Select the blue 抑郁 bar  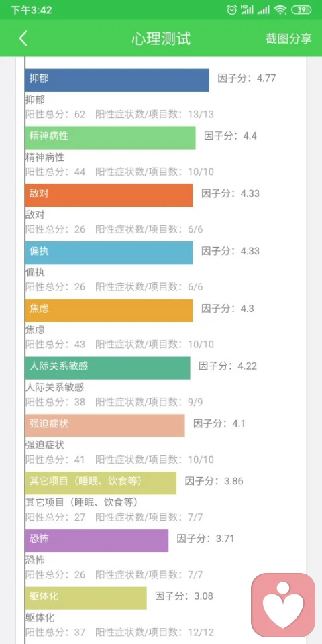[117, 80]
